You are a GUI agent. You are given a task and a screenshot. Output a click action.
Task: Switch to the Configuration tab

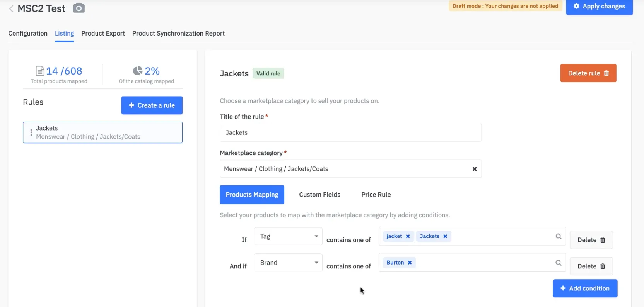point(28,33)
